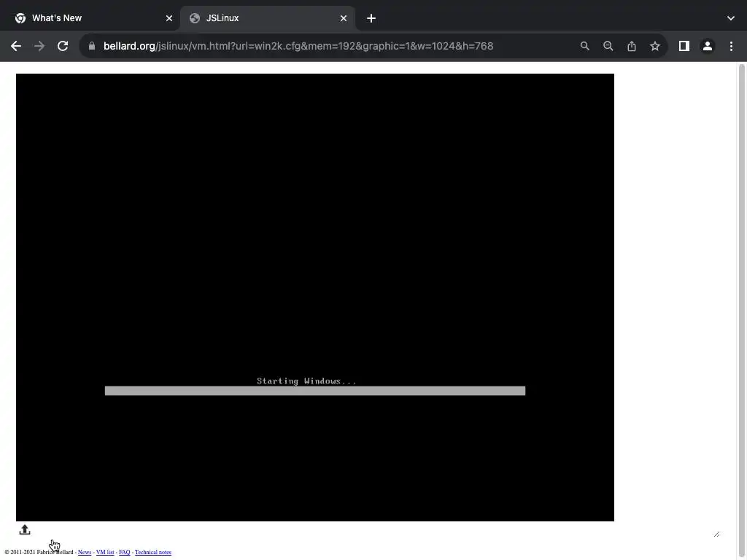Open the profile avatar menu
Viewport: 747px width, 560px height.
click(708, 46)
